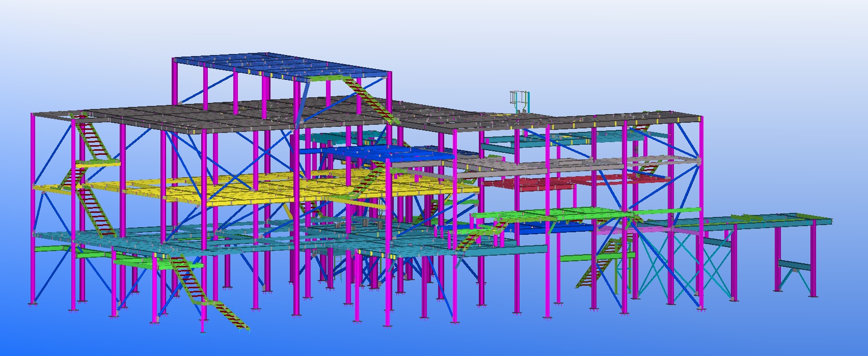868x356 pixels.
Task: Click the rooftop handrail cage assembly
Action: pos(520,101)
